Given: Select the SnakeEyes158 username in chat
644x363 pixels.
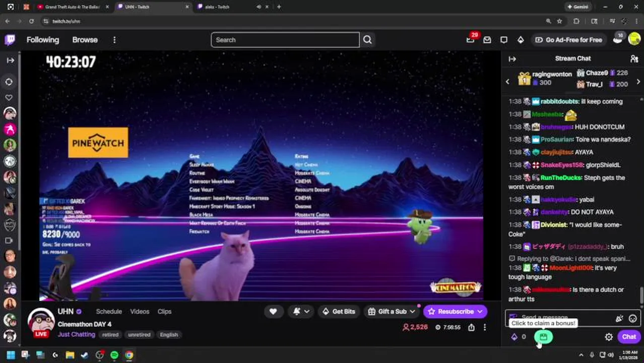Looking at the screenshot, I should 561,165.
